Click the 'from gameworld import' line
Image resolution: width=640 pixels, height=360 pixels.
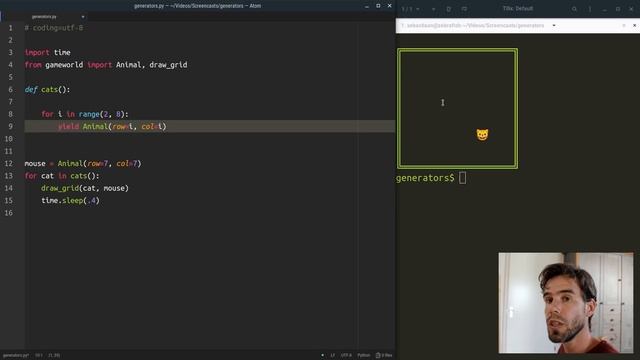(106, 64)
